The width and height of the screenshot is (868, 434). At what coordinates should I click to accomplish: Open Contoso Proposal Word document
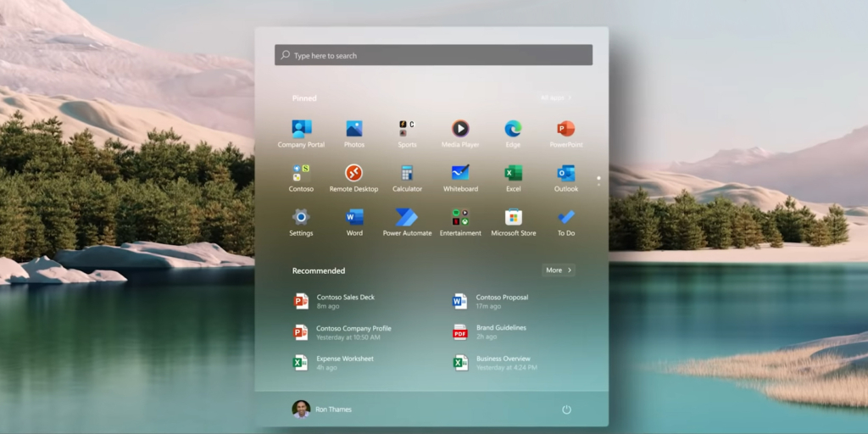(x=491, y=301)
